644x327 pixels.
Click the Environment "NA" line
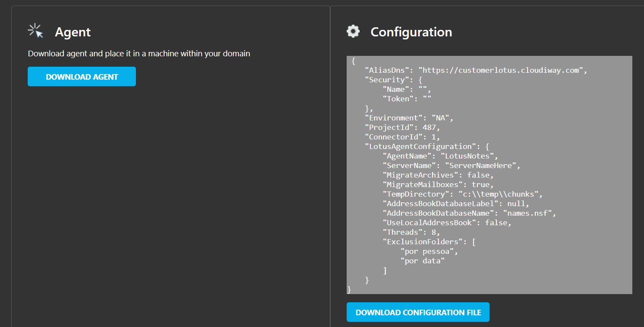409,118
